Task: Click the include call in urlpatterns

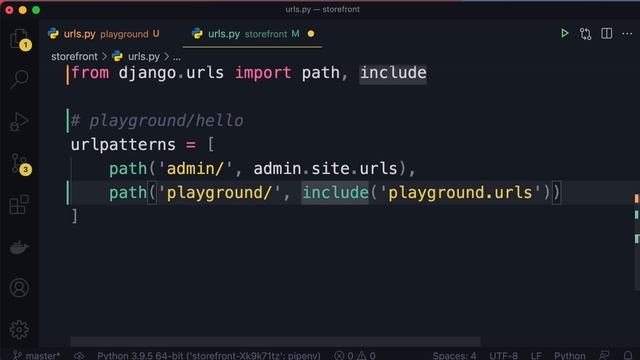Action: click(335, 193)
